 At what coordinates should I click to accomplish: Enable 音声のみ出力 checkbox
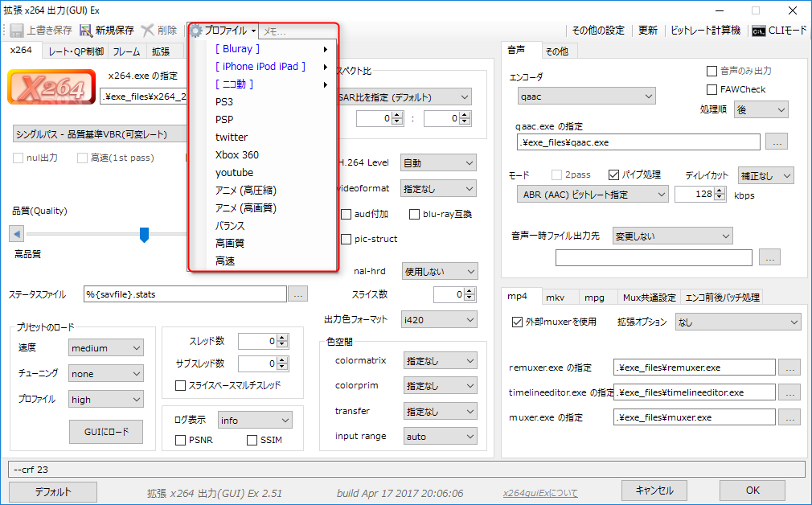click(712, 71)
